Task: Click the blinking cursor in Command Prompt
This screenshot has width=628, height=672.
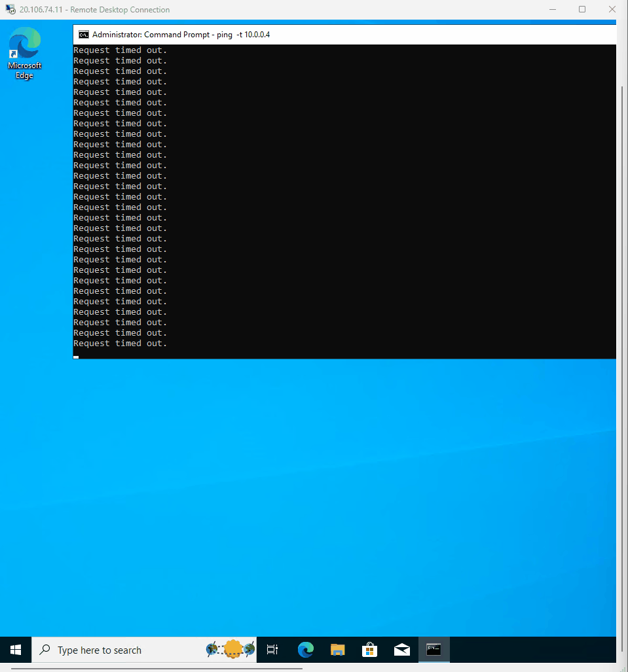Action: 76,357
